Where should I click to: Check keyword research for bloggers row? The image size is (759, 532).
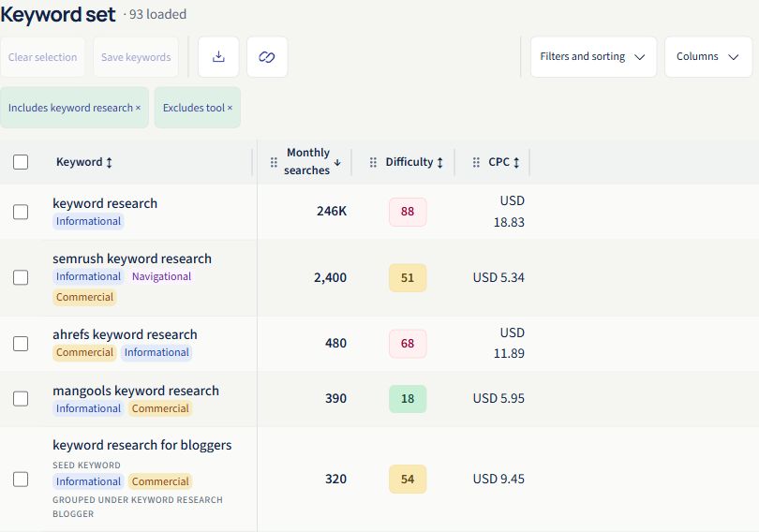[21, 480]
